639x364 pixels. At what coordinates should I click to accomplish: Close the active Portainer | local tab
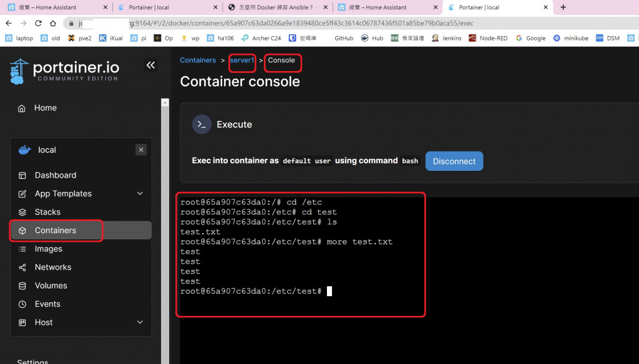click(x=545, y=7)
